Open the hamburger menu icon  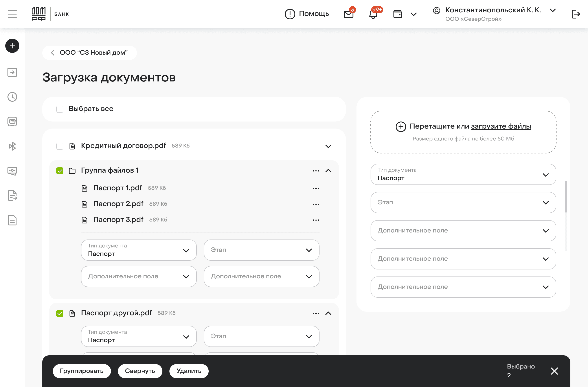pyautogui.click(x=12, y=14)
